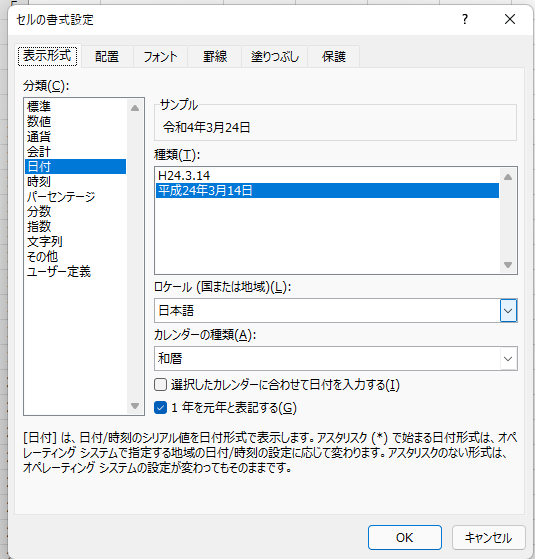Select the highlighted 日付 category
Viewport: 535px width, 559px height.
[x=76, y=166]
